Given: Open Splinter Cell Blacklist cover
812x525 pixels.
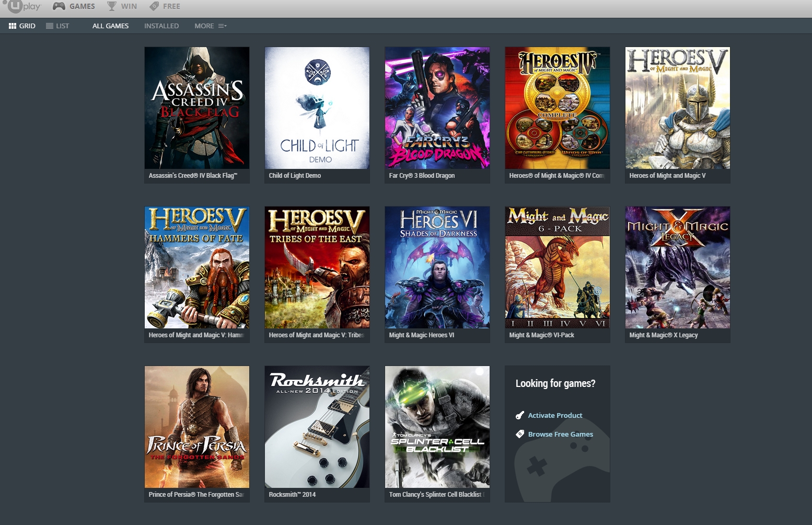Looking at the screenshot, I should [437, 427].
